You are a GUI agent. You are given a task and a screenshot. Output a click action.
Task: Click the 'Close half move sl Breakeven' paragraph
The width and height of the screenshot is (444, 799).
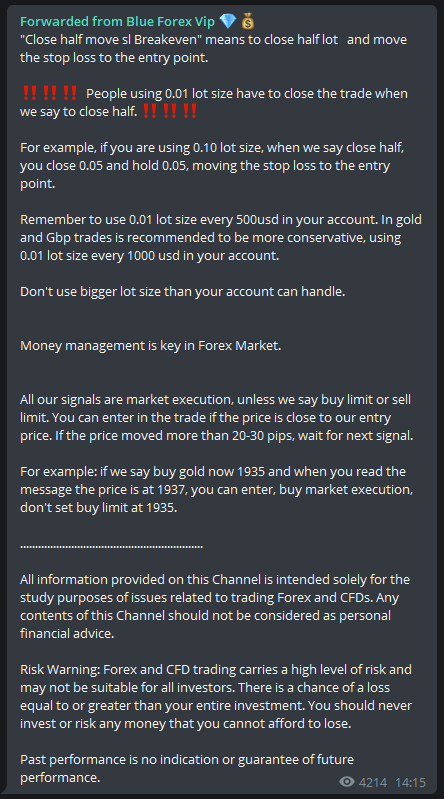click(214, 49)
